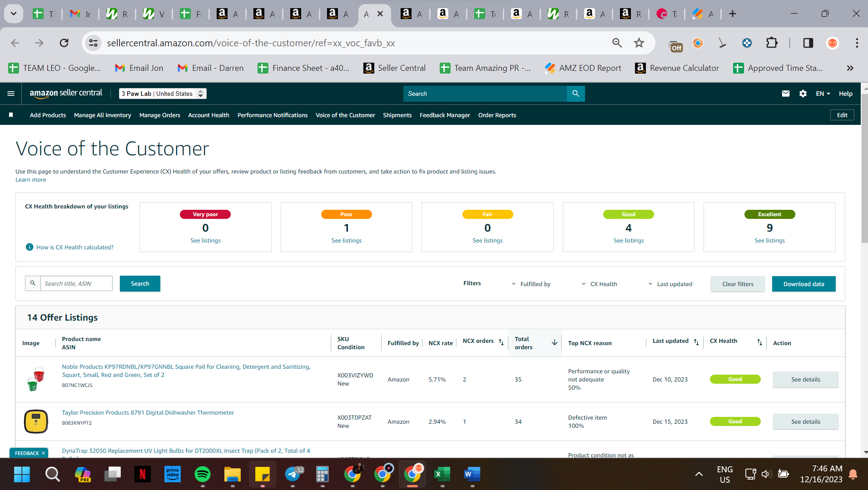Open Help in Seller Central header
Image resolution: width=868 pixels, height=490 pixels.
click(x=845, y=94)
